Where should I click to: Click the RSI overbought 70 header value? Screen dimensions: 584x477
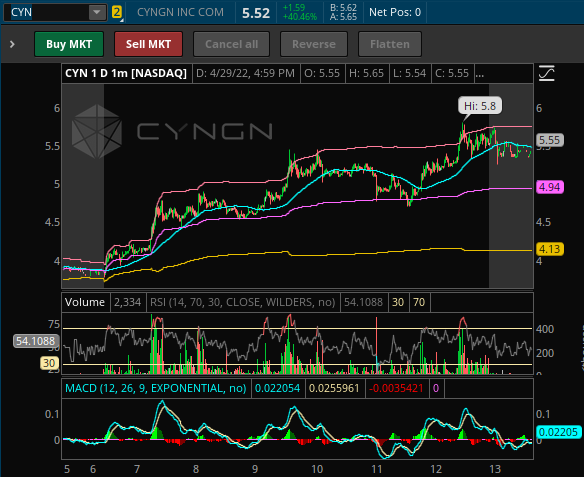pos(419,302)
